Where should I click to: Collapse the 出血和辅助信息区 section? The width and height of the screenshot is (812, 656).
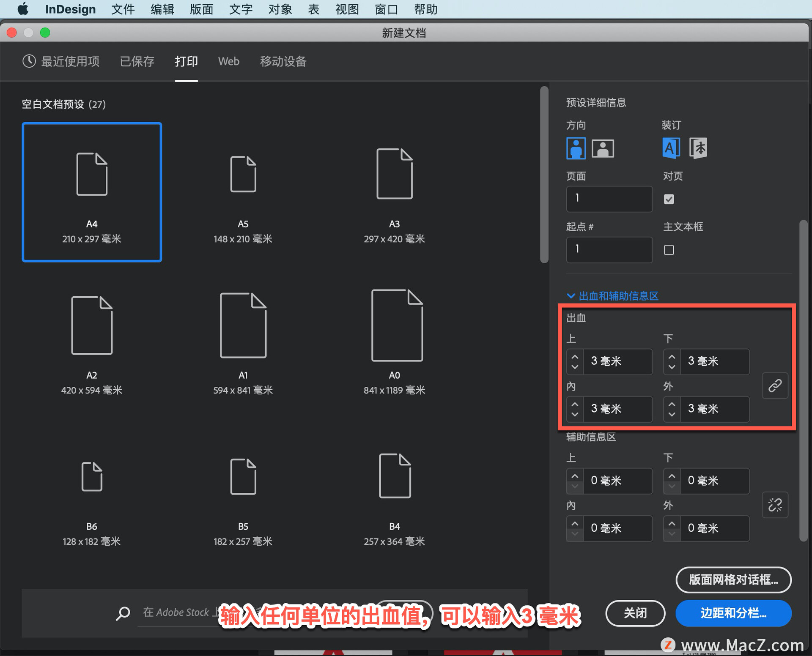pyautogui.click(x=612, y=296)
